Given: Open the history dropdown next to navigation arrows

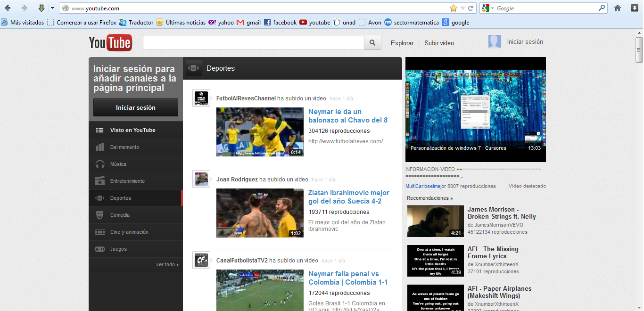Looking at the screenshot, I should coord(52,8).
